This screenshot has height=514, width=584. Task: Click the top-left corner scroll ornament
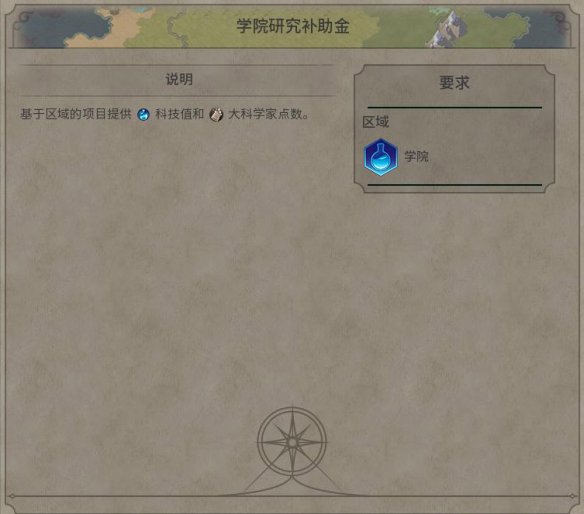coord(25,19)
